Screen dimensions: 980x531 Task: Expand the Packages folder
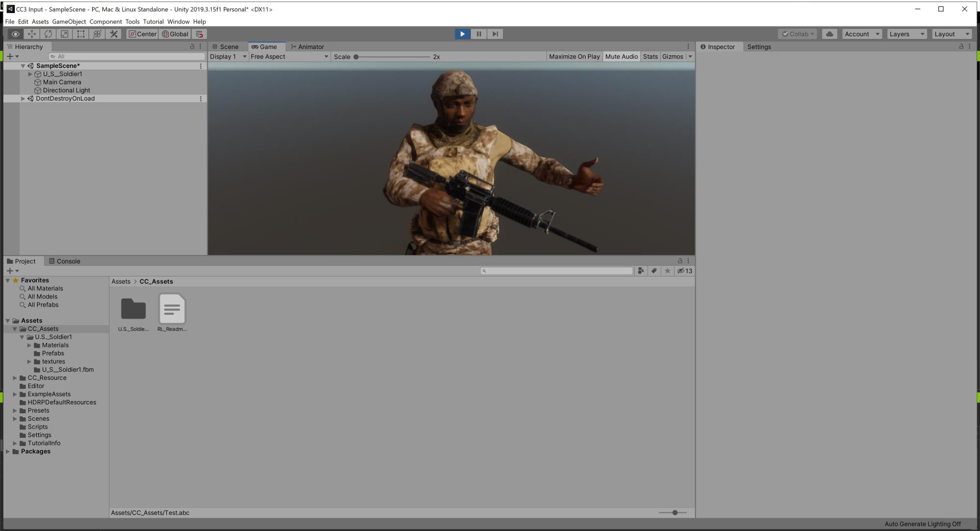click(x=8, y=452)
